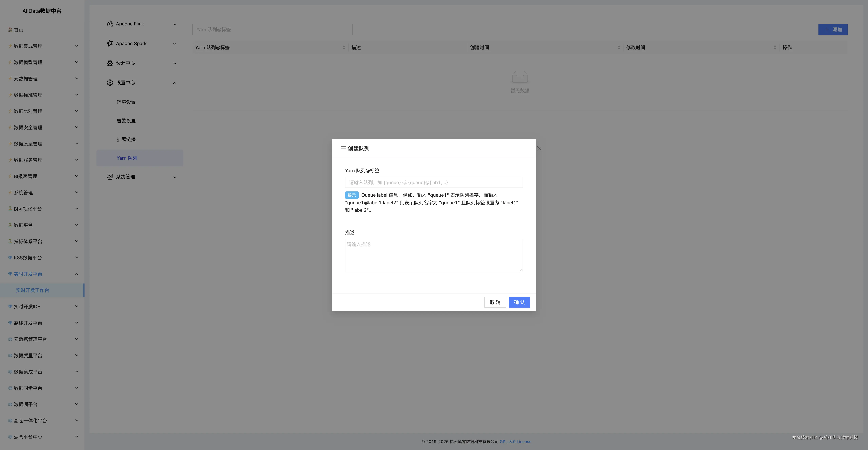Select the 告警设置 menu item
The image size is (868, 450).
pos(126,121)
